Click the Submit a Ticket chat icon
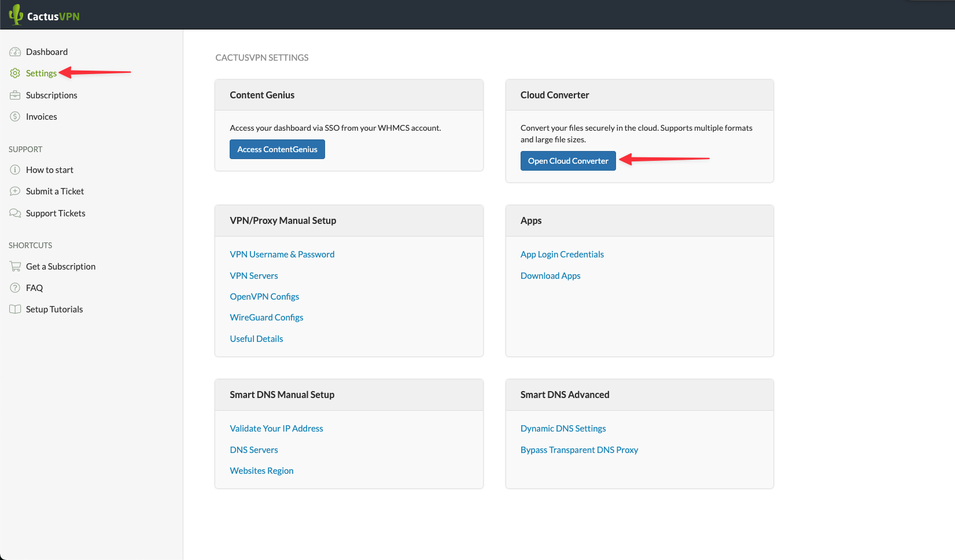The image size is (955, 560). pyautogui.click(x=15, y=191)
